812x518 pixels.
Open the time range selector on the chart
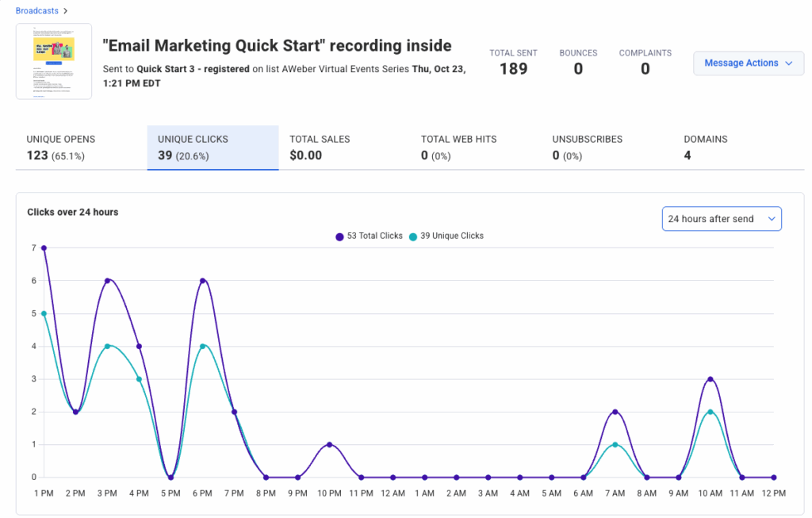(x=721, y=218)
